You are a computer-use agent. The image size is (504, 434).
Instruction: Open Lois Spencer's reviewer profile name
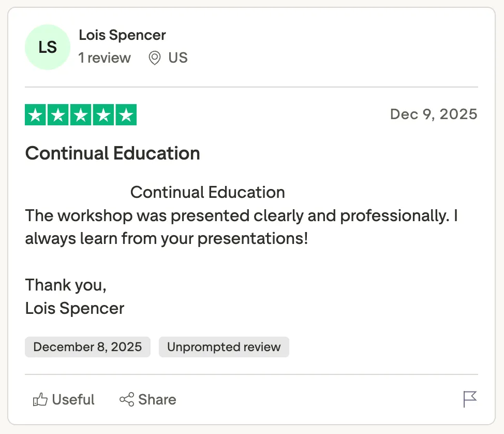coord(122,35)
